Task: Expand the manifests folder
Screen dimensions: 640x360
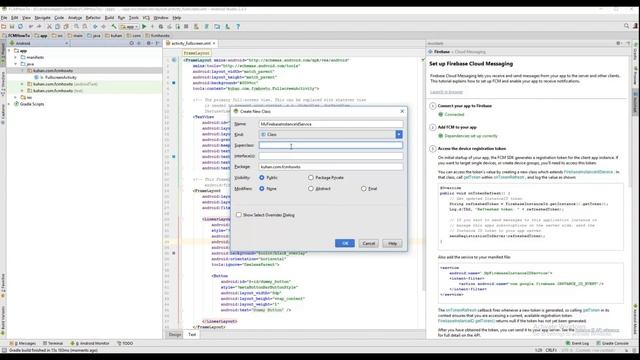Action: point(16,58)
